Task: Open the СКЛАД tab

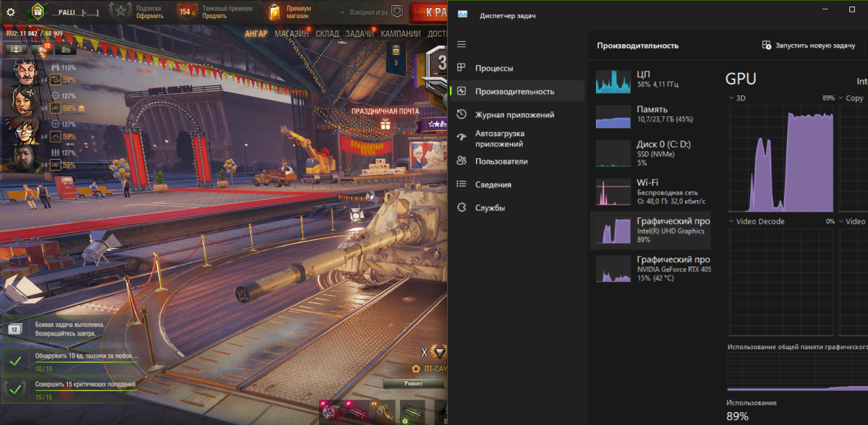Action: [328, 33]
